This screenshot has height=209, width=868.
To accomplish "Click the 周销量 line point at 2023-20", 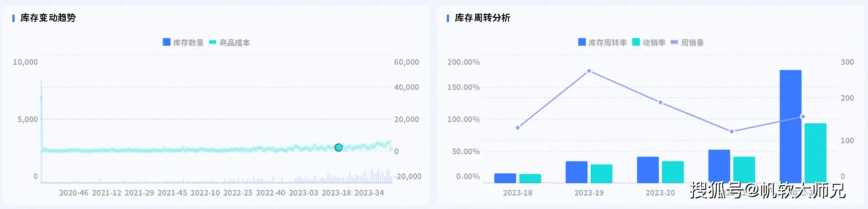I will coord(660,102).
